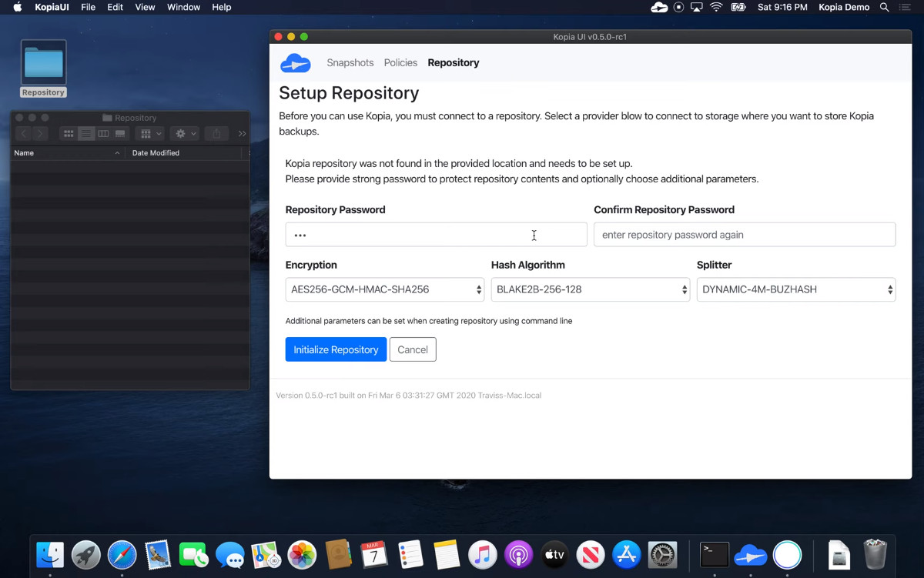Screen dimensions: 924x578
Task: Switch Finder to list view
Action: 86,133
